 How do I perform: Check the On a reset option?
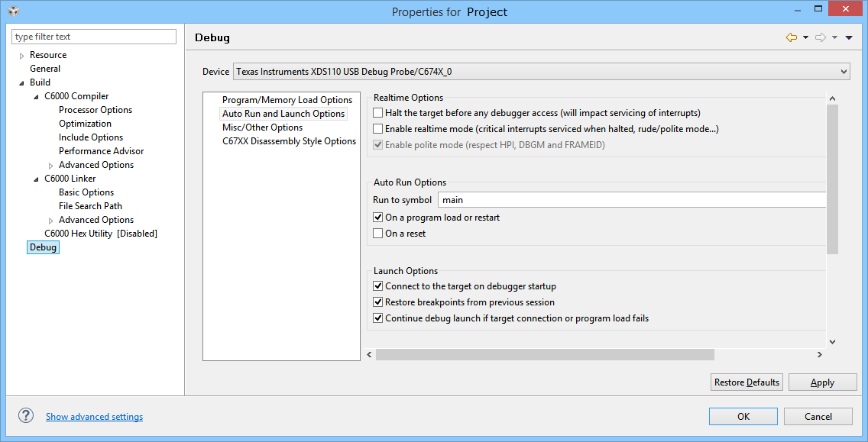[378, 234]
